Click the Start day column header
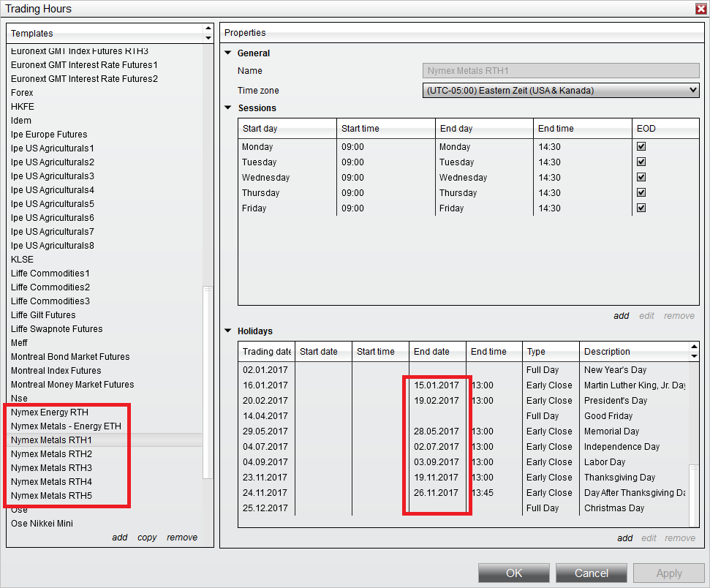The height and width of the screenshot is (588, 710). click(287, 129)
